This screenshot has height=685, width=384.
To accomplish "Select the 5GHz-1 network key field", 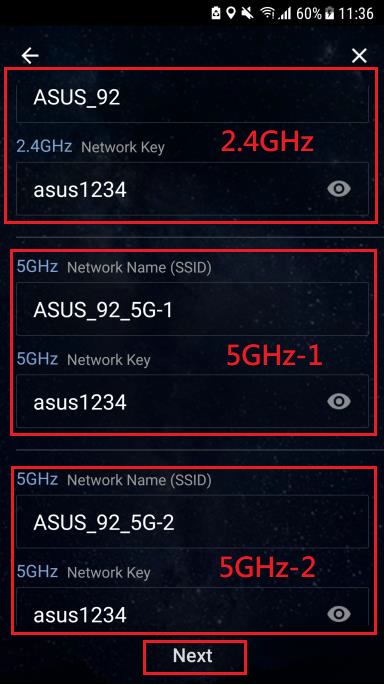I will [192, 401].
